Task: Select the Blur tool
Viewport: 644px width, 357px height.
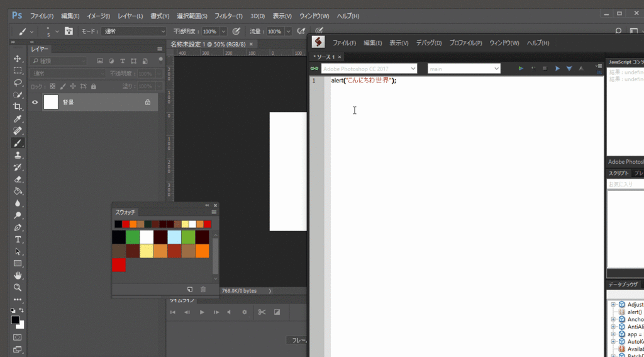Action: click(x=18, y=203)
